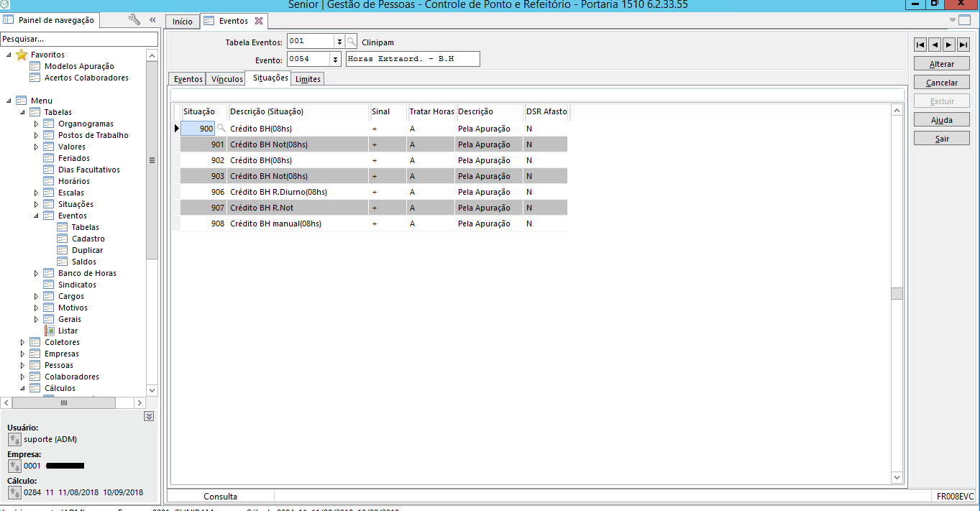Collapse navigation panel with double-arrow icon
This screenshot has height=511, width=980.
point(152,20)
